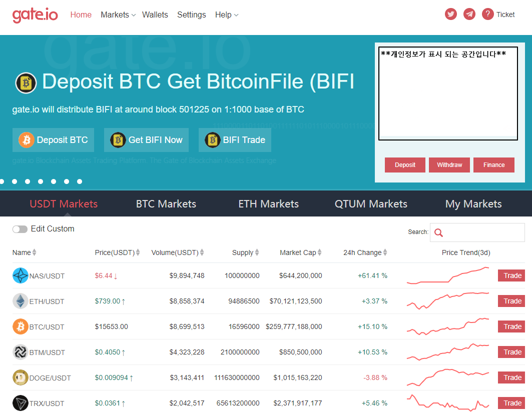Image resolution: width=532 pixels, height=413 pixels.
Task: Click the BTC coin icon in table
Action: [x=21, y=326]
